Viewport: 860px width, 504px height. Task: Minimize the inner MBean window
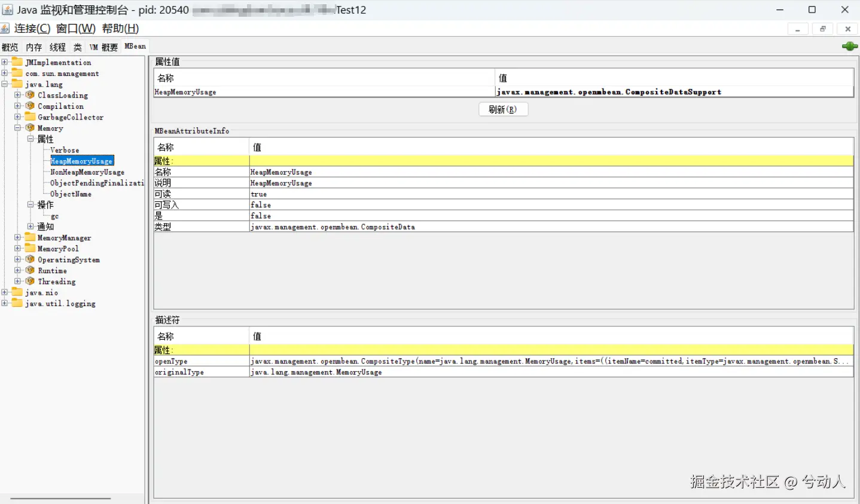tap(798, 29)
